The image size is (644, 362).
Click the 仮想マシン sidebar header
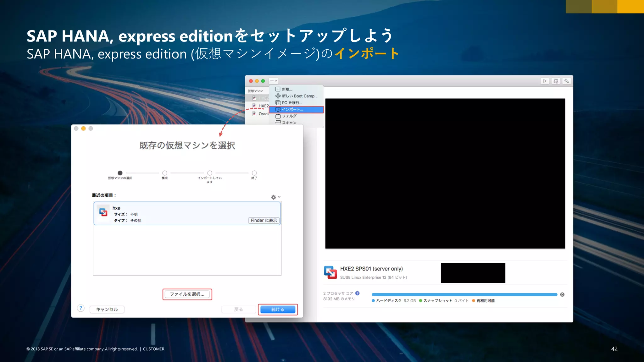click(255, 91)
